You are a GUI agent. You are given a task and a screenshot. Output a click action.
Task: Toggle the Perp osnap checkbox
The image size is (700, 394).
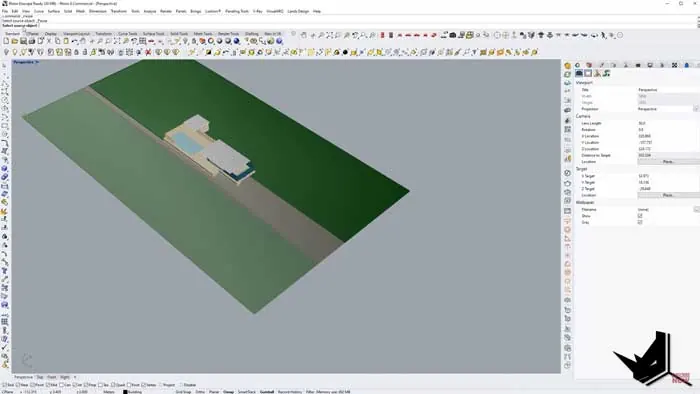pos(86,385)
